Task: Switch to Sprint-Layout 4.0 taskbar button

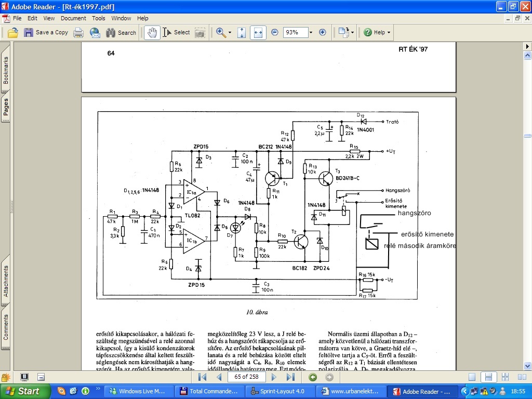Action: [280, 391]
